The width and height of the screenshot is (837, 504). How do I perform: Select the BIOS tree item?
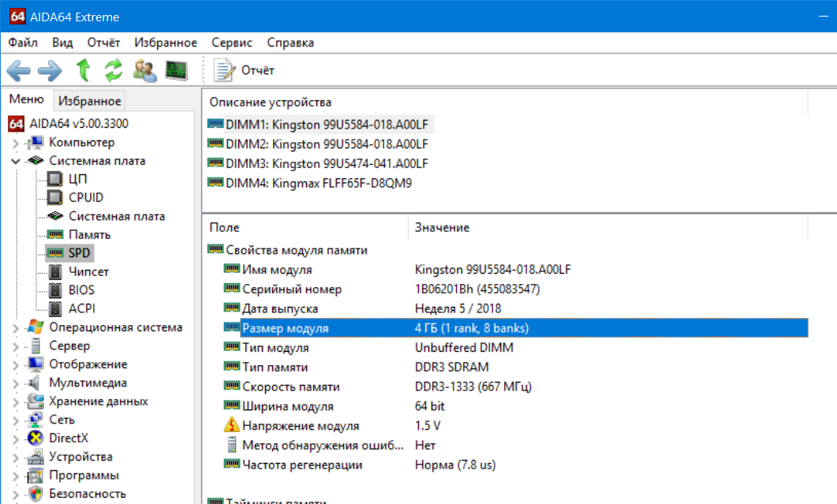pos(81,290)
